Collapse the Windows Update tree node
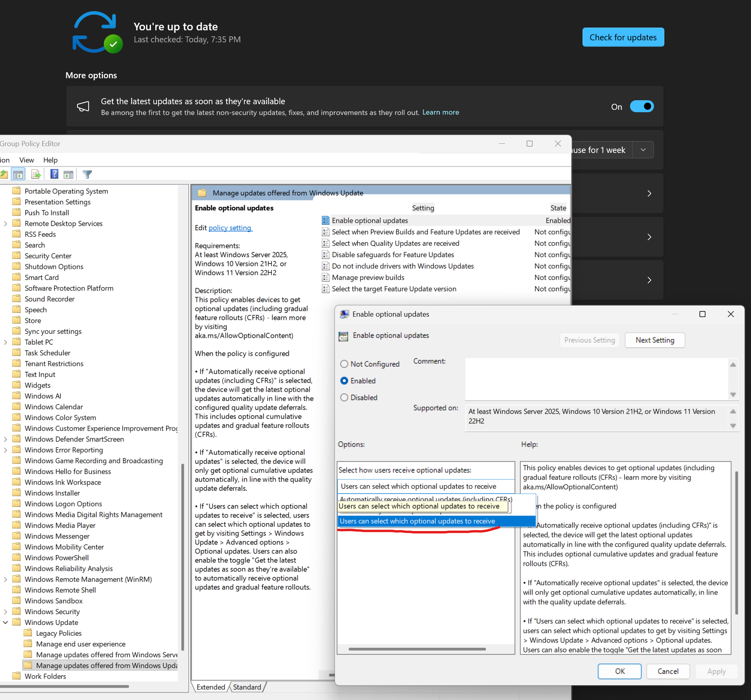Screen dimensions: 751x700 pyautogui.click(x=5, y=623)
